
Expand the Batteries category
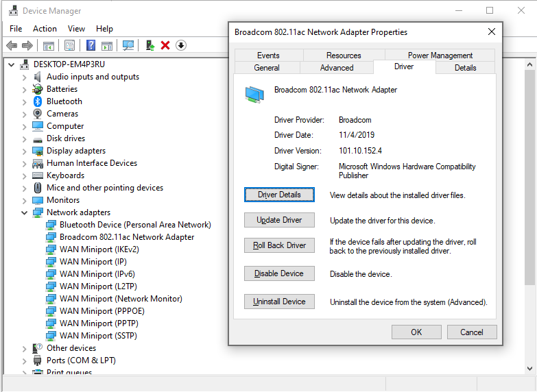(x=24, y=89)
